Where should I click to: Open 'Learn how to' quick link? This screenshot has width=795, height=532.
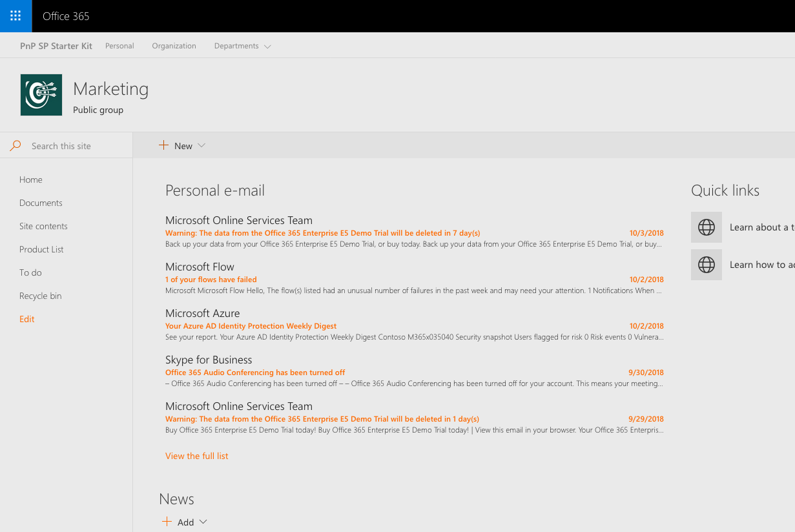[762, 265]
